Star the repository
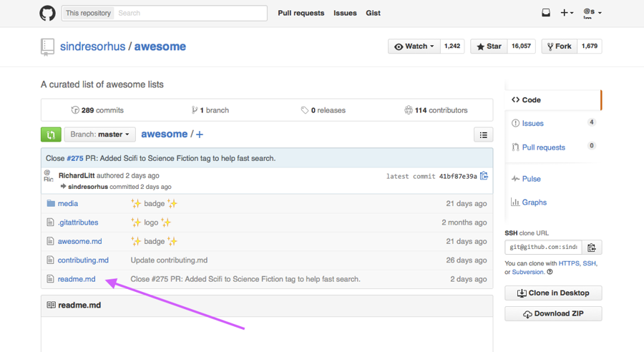 coord(489,47)
